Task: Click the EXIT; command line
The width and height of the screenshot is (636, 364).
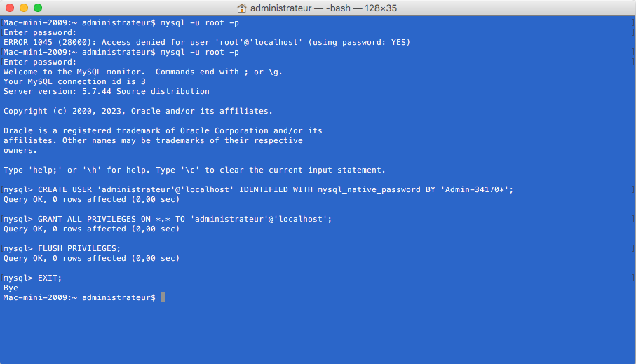Action: pos(50,278)
